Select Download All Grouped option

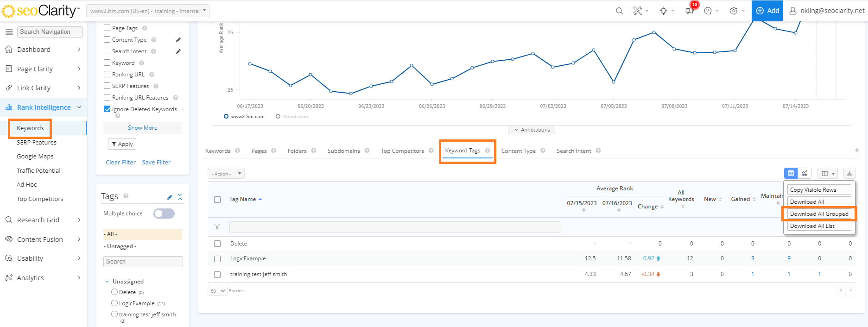[819, 214]
